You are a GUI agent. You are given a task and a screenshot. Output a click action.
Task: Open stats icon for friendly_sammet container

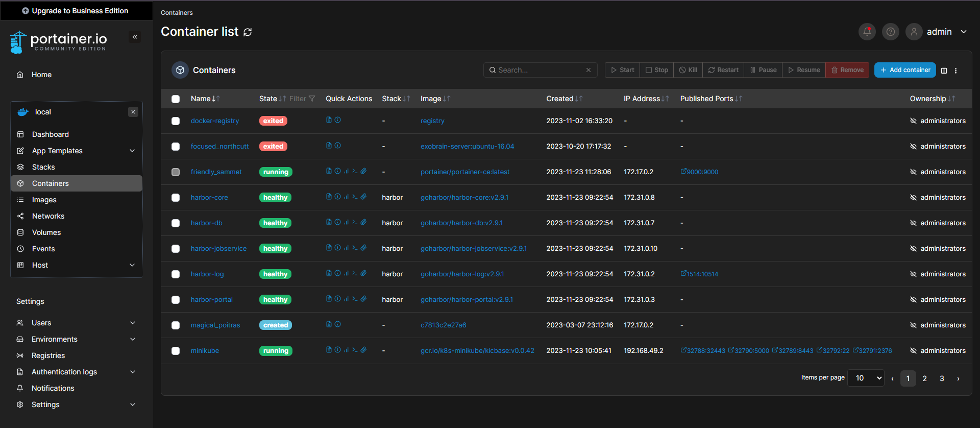click(346, 171)
